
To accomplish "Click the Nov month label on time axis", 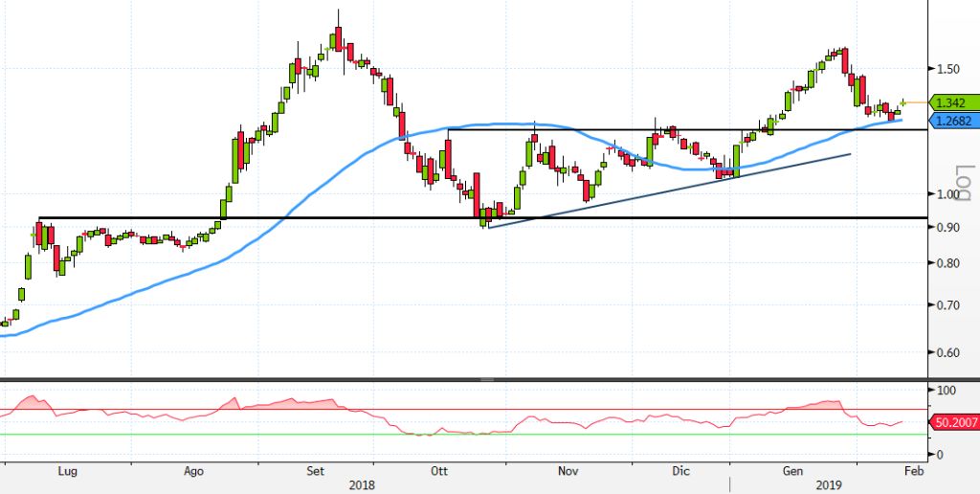I will click(x=568, y=471).
